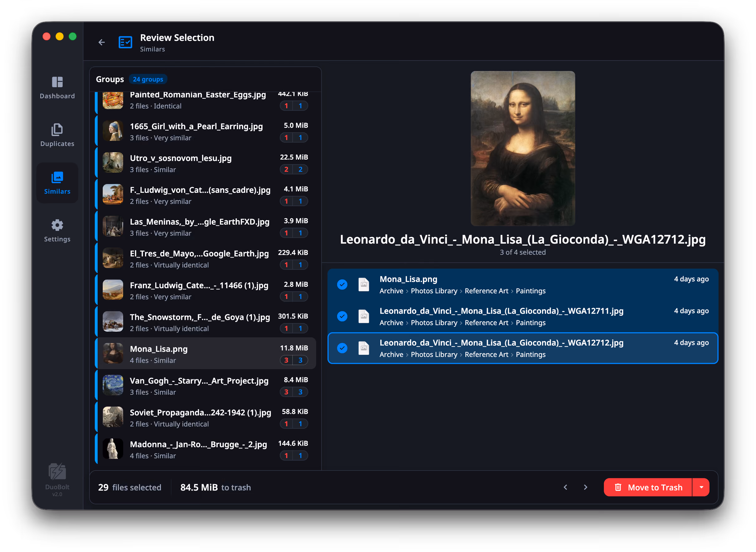
Task: Click the file icon beside Mona_Lisa.png
Action: (x=364, y=285)
